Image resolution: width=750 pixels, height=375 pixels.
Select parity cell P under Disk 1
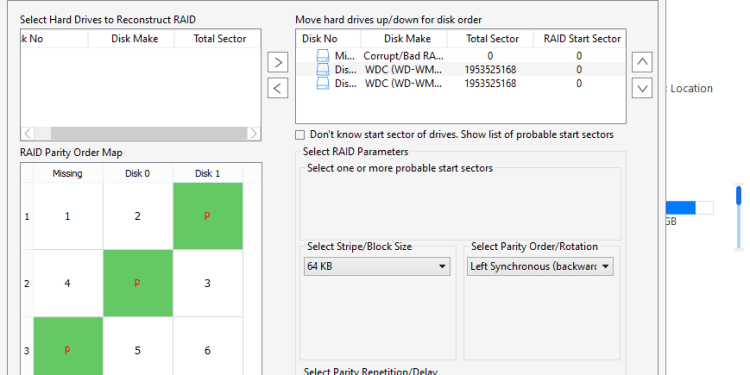click(208, 216)
